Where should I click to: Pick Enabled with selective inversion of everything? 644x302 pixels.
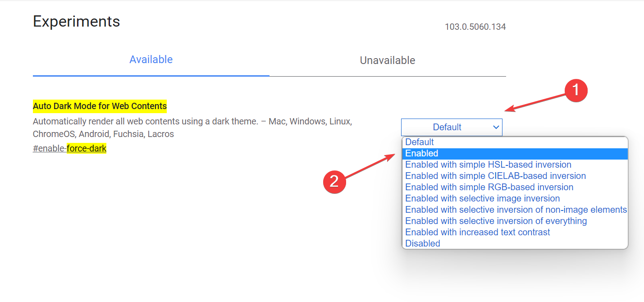pos(496,221)
